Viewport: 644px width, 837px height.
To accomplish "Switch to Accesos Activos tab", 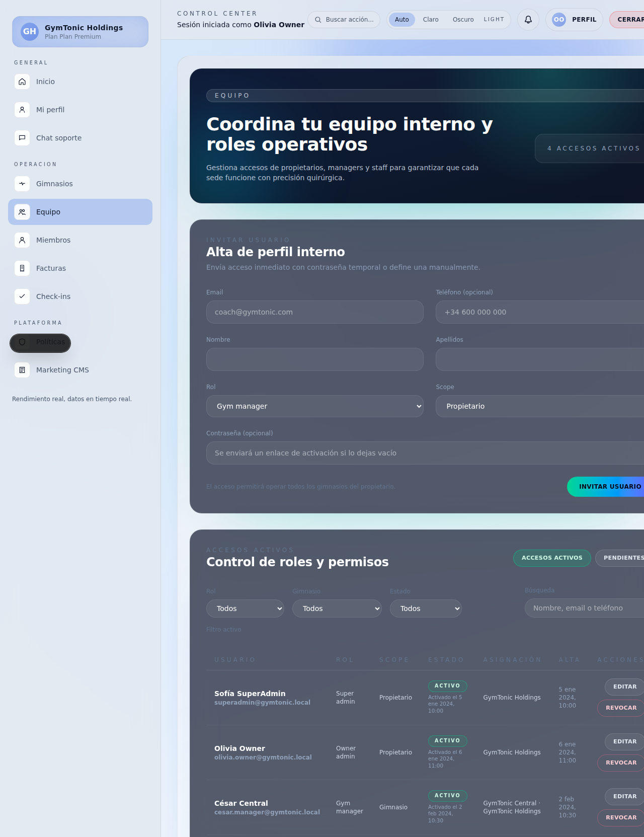I will (551, 558).
